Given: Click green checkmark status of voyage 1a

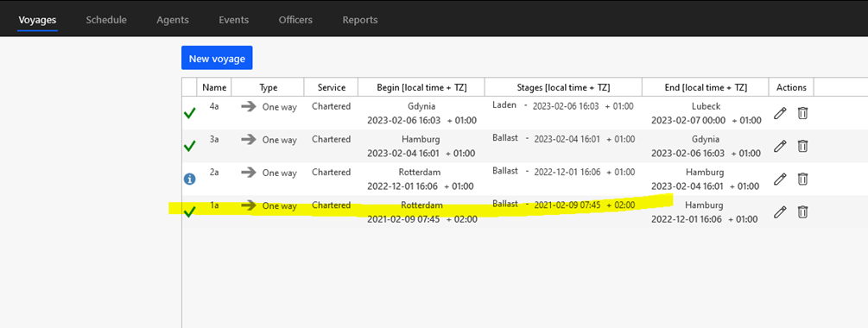Looking at the screenshot, I should [x=189, y=211].
